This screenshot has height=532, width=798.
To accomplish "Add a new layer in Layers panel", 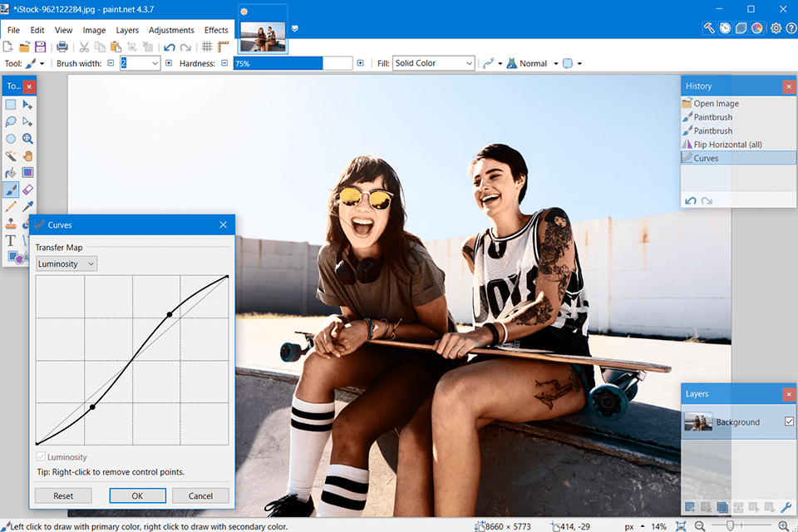I will pyautogui.click(x=690, y=507).
